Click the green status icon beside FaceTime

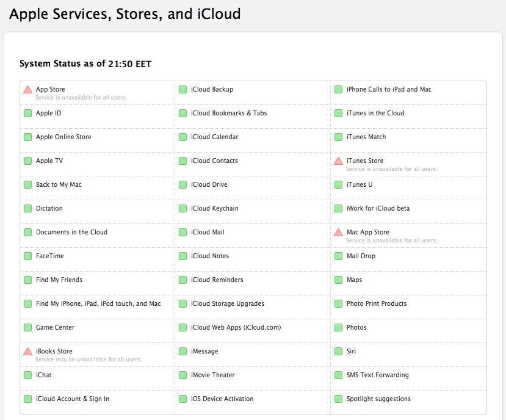tap(27, 256)
